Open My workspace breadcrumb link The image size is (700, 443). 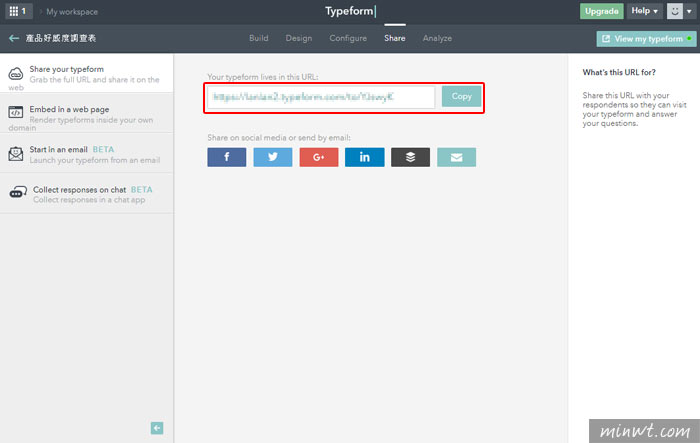[72, 12]
